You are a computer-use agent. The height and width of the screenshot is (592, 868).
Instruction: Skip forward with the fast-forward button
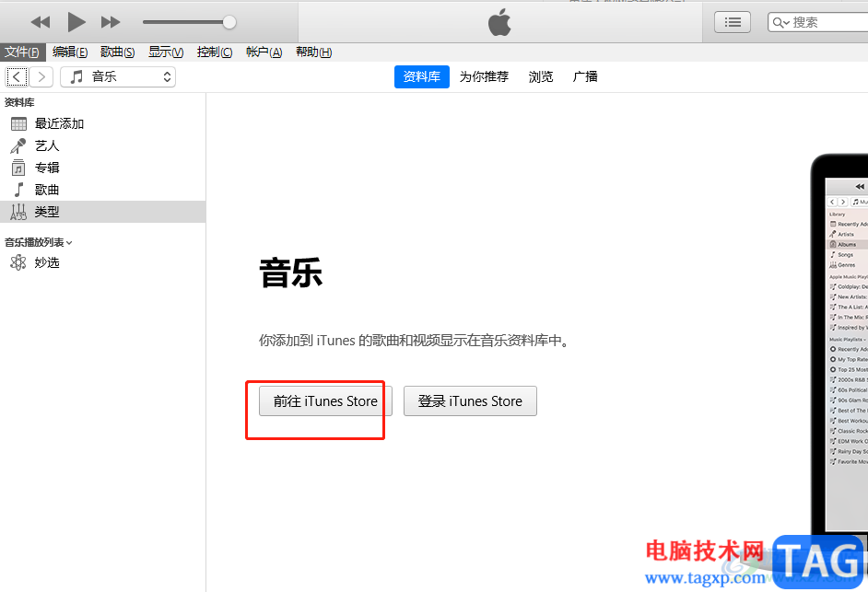click(x=111, y=22)
